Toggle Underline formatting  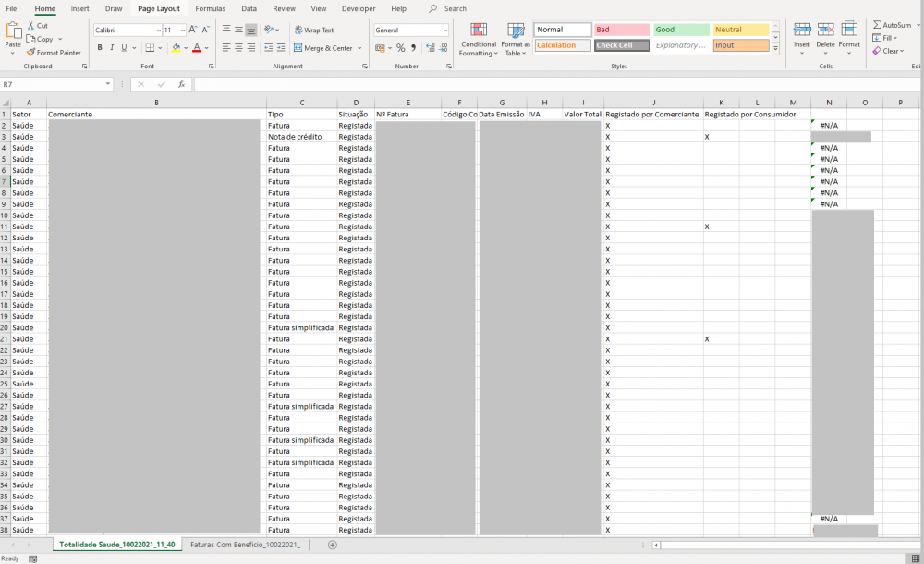click(124, 48)
